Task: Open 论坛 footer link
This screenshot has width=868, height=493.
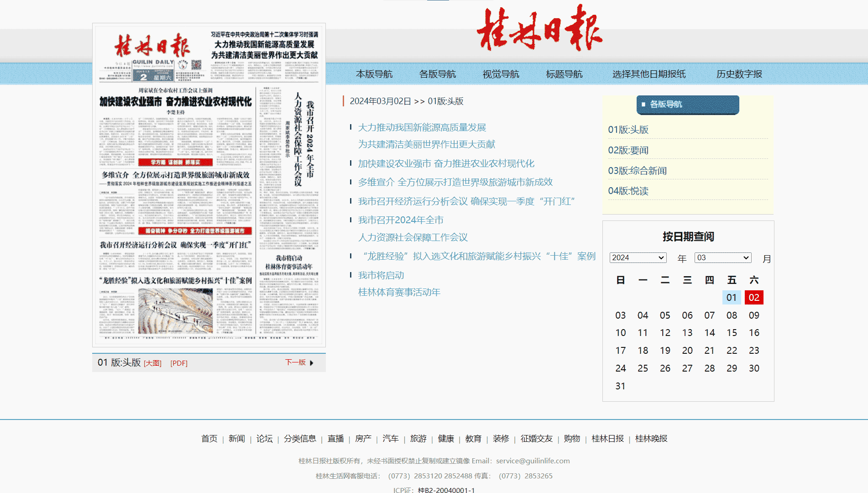Action: 264,439
